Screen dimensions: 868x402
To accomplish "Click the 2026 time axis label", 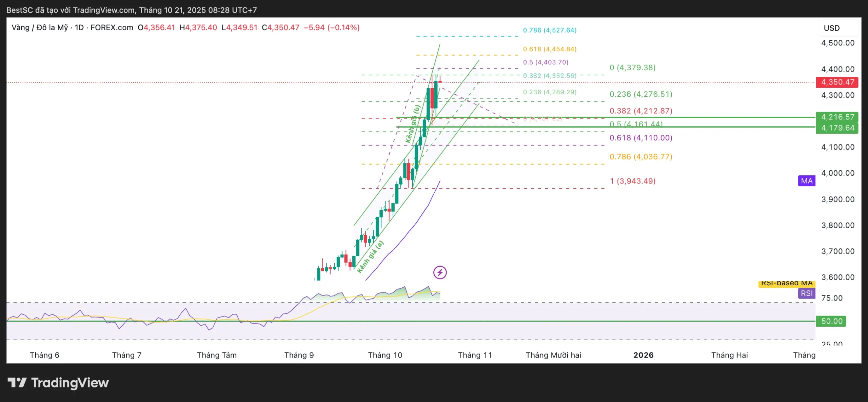I will 643,355.
